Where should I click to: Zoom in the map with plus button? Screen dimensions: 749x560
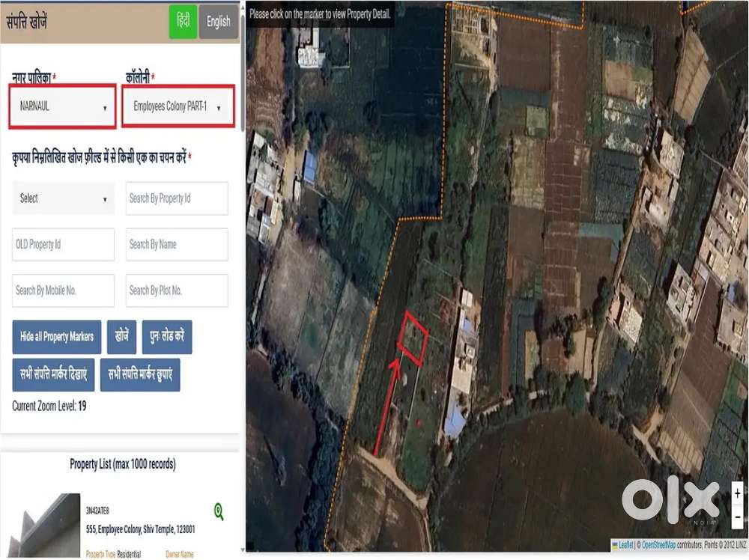738,493
